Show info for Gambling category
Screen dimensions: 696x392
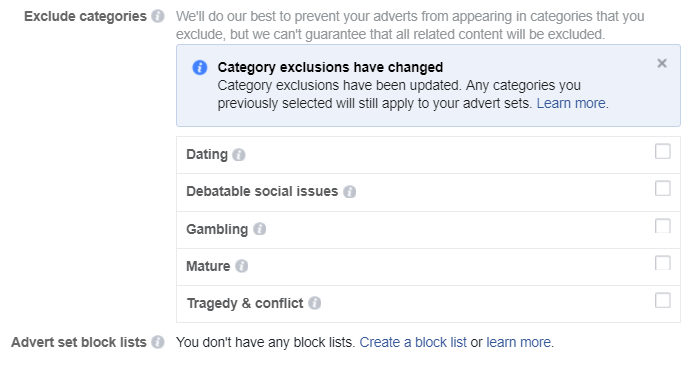coord(260,229)
